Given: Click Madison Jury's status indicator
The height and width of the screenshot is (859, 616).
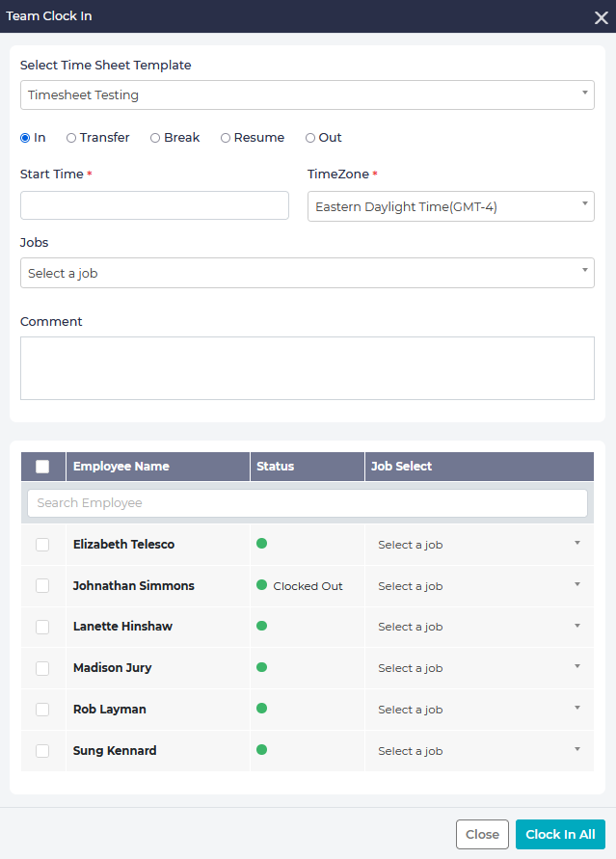Looking at the screenshot, I should pyautogui.click(x=260, y=668).
